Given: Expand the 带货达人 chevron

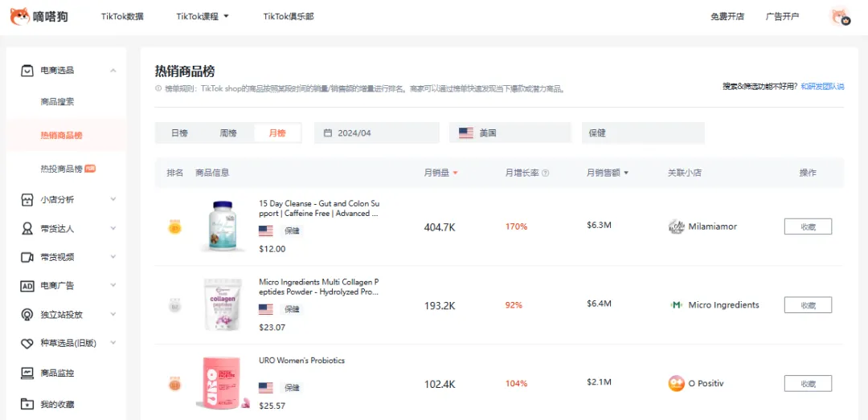Looking at the screenshot, I should [x=113, y=228].
